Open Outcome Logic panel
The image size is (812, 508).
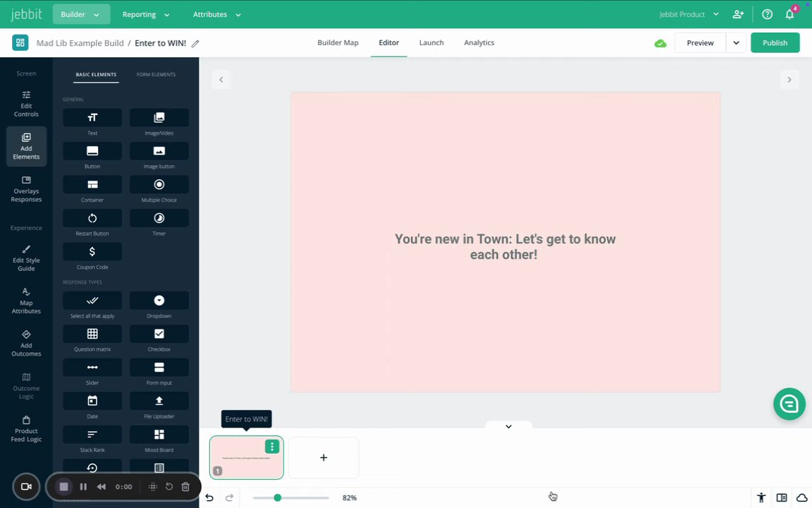point(26,386)
